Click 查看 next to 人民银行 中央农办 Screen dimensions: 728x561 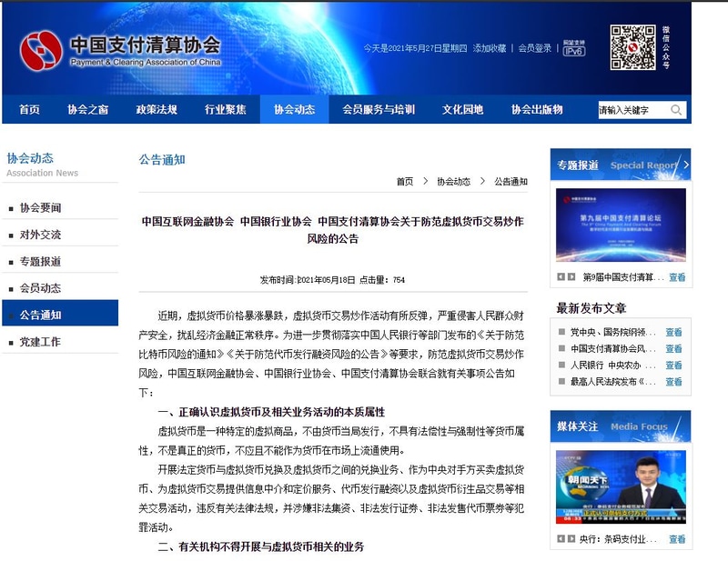pyautogui.click(x=673, y=366)
